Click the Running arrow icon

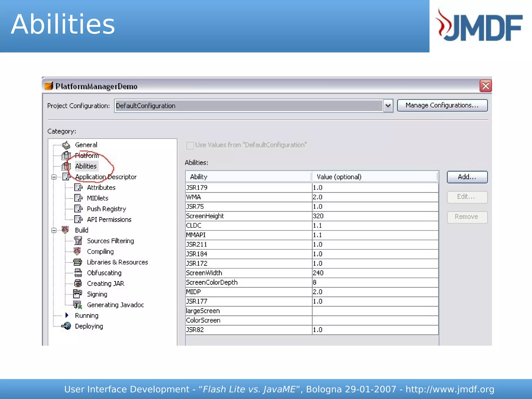pos(67,315)
